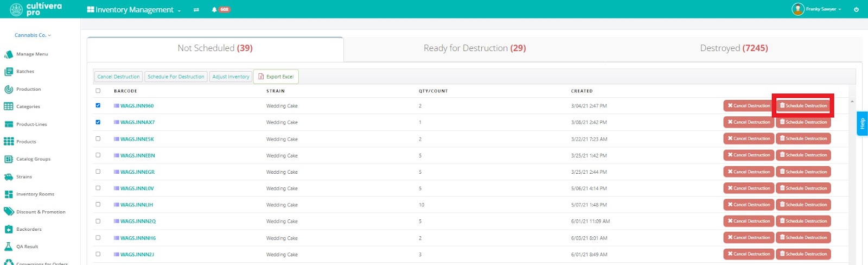This screenshot has height=265, width=868.
Task: Switch to the Not Scheduled tab
Action: 215,48
